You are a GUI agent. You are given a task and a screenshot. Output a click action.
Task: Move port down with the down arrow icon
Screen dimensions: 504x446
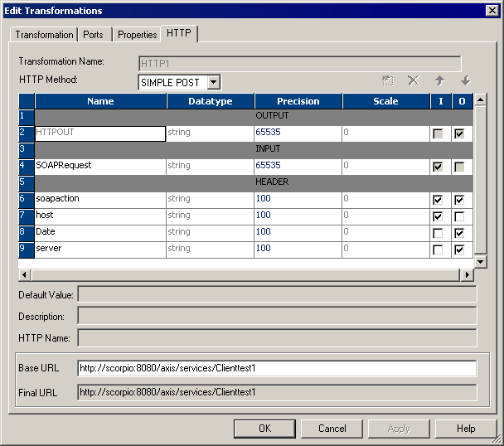(x=465, y=80)
